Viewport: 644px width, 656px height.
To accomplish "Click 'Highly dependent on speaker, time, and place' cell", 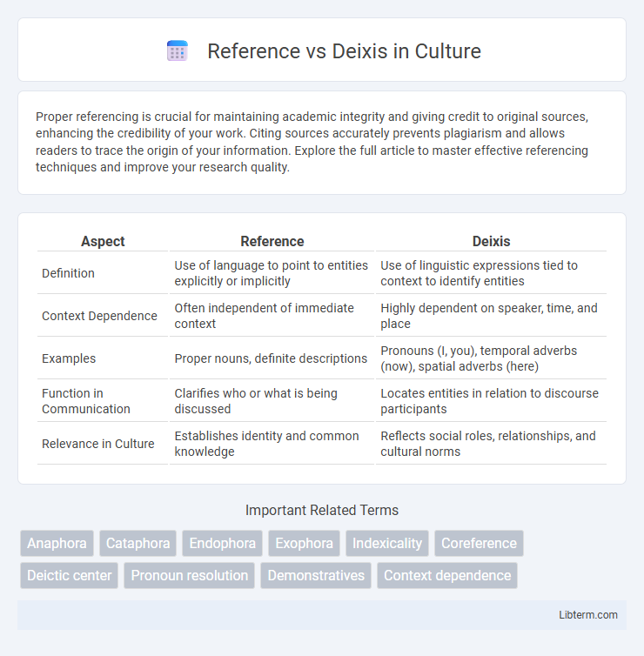I will tap(491, 316).
